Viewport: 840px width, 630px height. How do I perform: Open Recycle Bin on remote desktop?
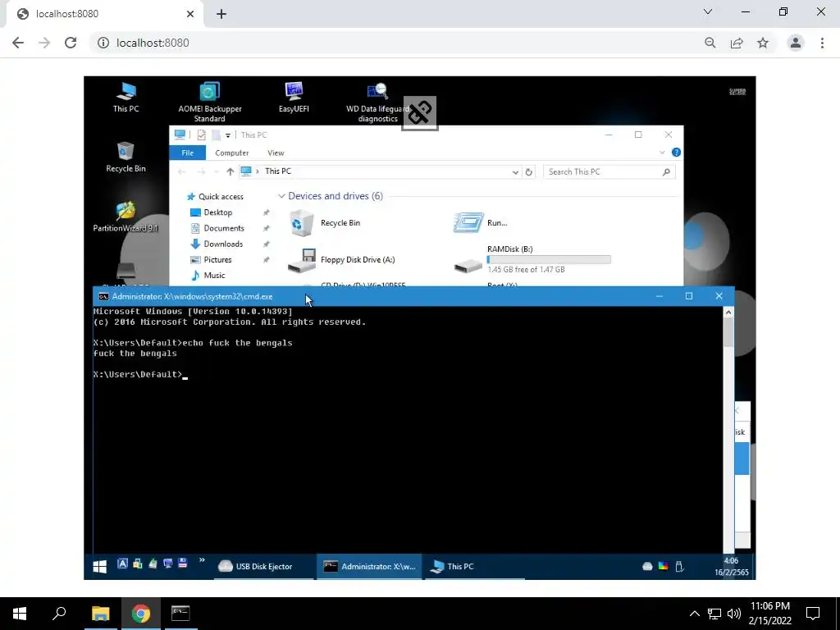coord(126,157)
